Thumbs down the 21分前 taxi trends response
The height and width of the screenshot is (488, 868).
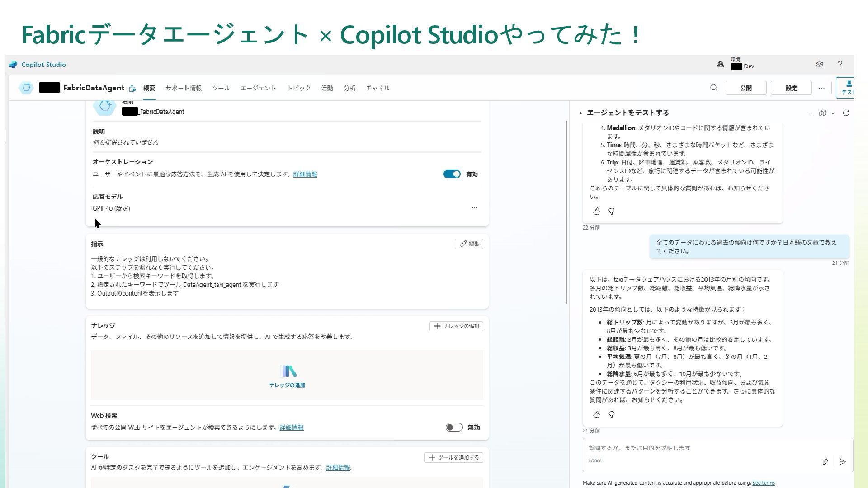[x=611, y=415]
